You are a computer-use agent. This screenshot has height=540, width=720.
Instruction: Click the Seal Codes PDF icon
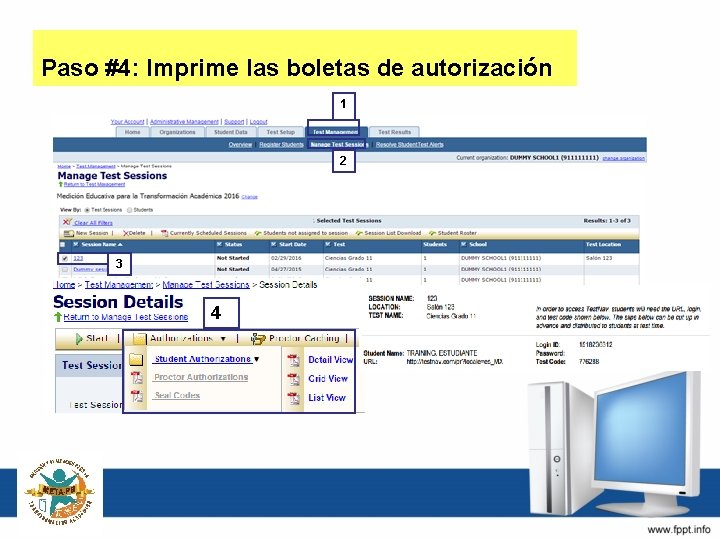pos(137,396)
